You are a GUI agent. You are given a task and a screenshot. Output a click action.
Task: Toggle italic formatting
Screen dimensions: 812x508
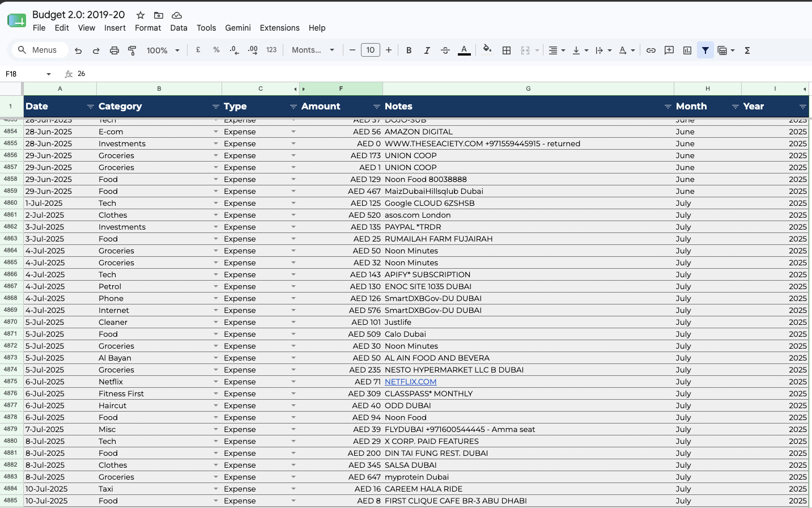(427, 50)
